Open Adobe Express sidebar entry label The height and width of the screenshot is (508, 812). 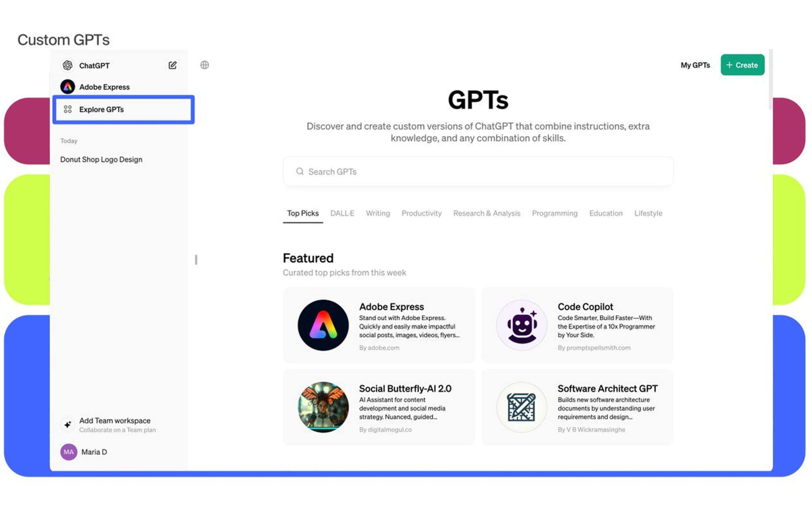click(x=104, y=87)
